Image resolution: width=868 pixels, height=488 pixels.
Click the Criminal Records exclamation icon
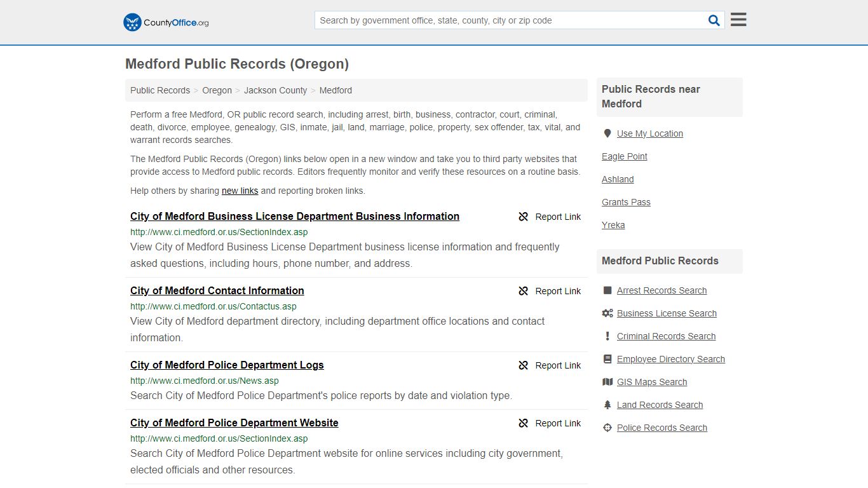point(607,336)
